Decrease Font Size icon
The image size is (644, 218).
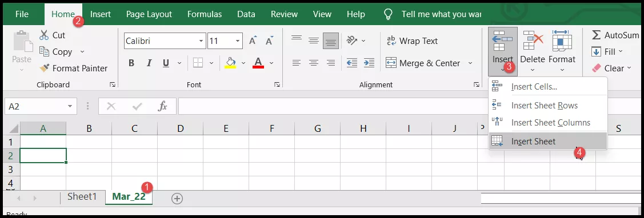(270, 41)
